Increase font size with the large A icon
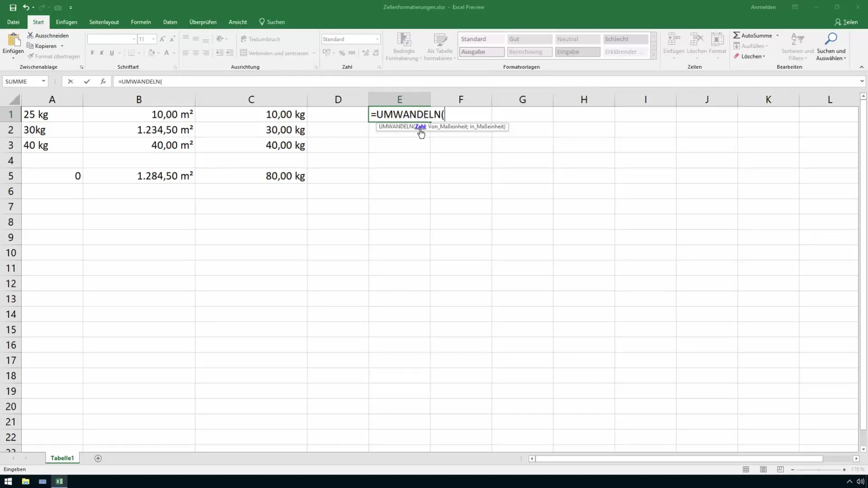868x488 pixels. [162, 39]
